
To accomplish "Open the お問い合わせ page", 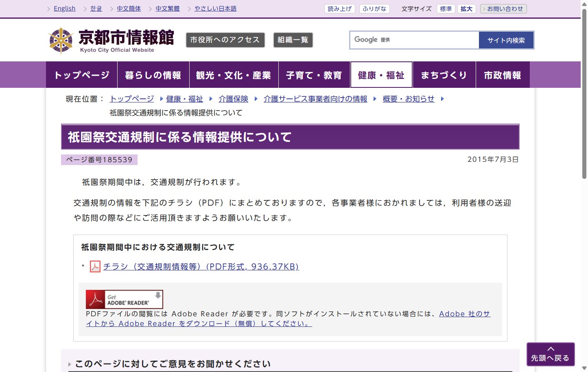I will point(503,9).
